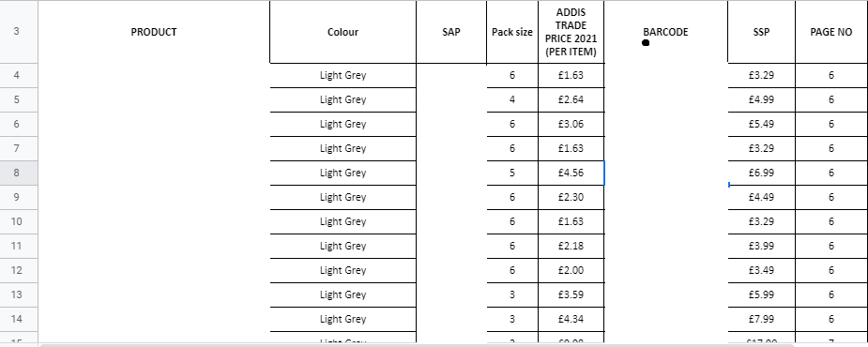Select the BARCODE header cell

point(666,32)
